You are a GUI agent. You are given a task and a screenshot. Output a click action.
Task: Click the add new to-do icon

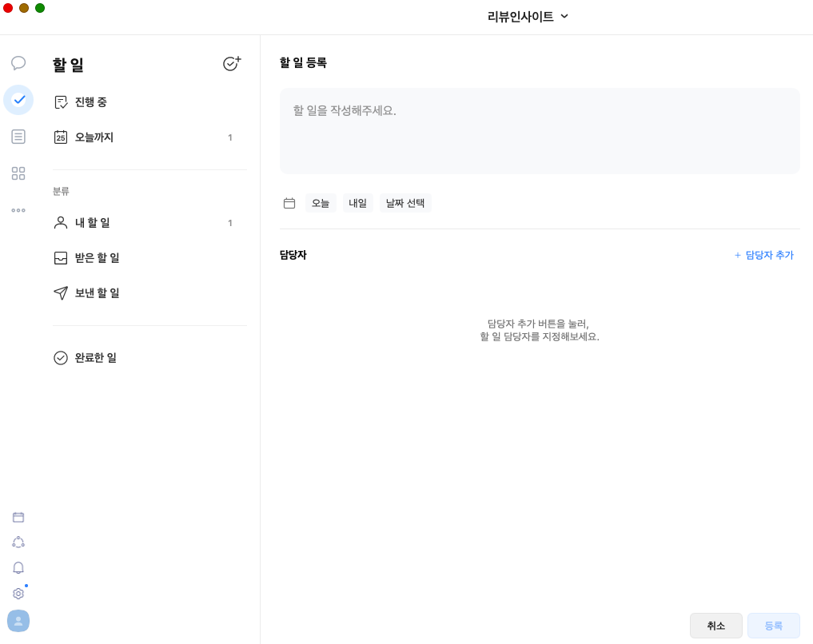pos(232,64)
